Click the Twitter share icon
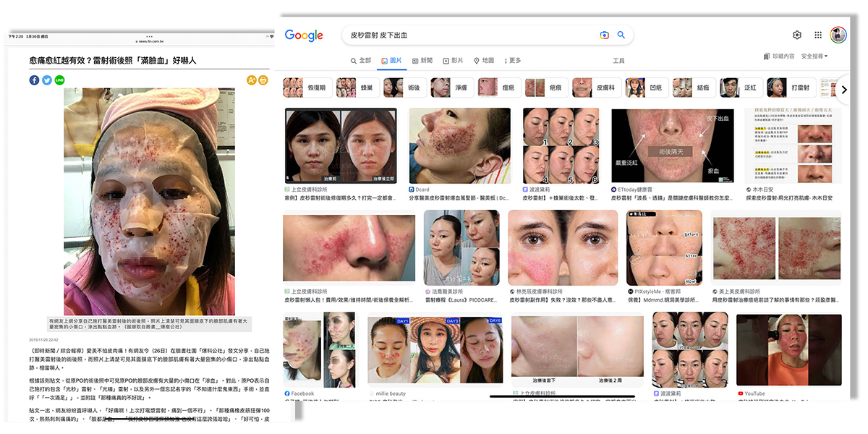Image resolution: width=868 pixels, height=434 pixels. [x=46, y=80]
